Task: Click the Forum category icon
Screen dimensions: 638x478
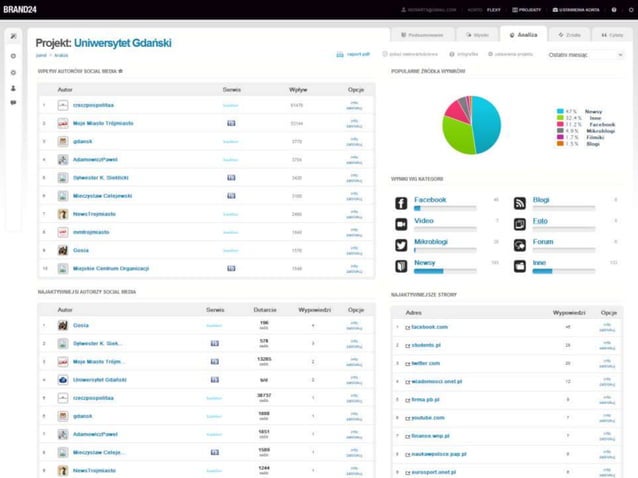Action: (520, 245)
